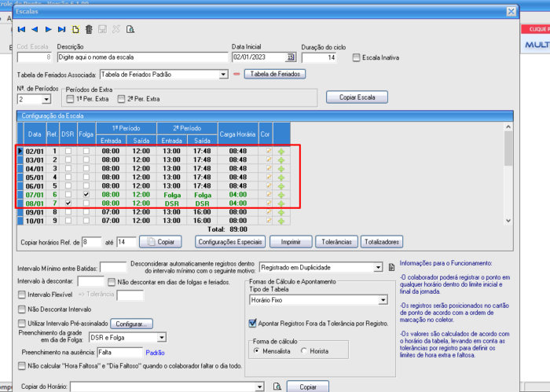This screenshot has height=392, width=550.
Task: Open the search document icon in toolbar
Action: [x=130, y=30]
